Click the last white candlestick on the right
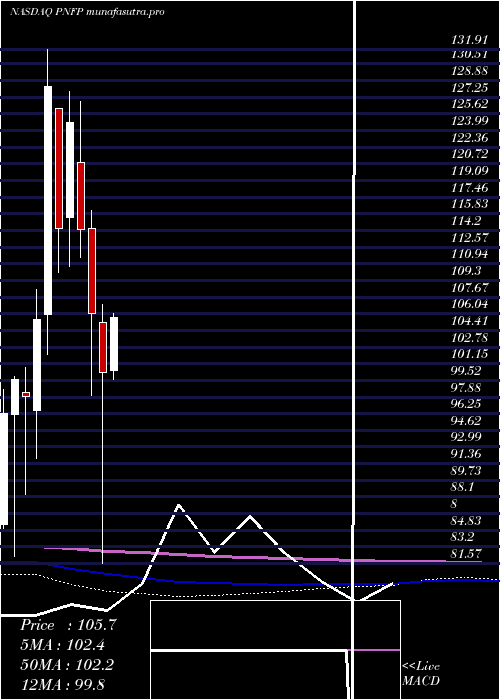The height and width of the screenshot is (700, 500). (x=114, y=344)
